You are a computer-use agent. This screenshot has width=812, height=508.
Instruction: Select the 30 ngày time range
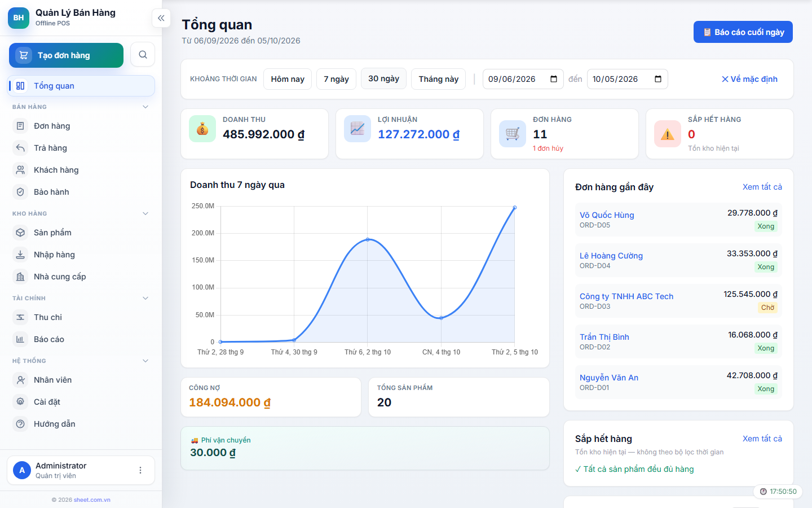coord(383,78)
